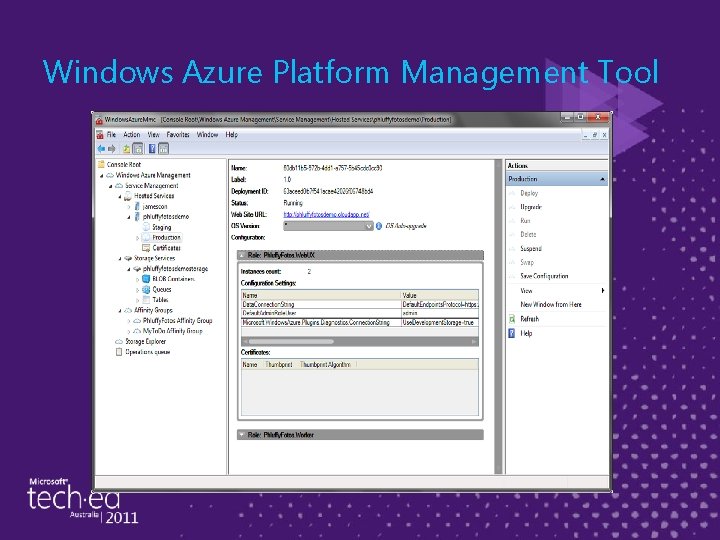Click the Value column header in settings

pos(439,296)
